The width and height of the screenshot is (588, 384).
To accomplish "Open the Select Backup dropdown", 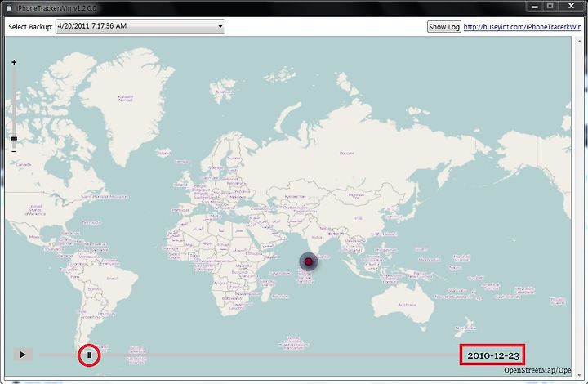I will [140, 27].
